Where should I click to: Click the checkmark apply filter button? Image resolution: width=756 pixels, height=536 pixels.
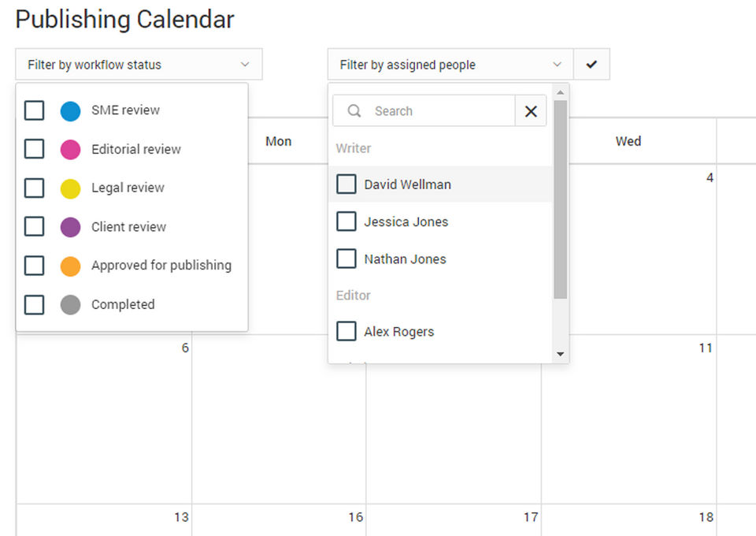pyautogui.click(x=591, y=65)
